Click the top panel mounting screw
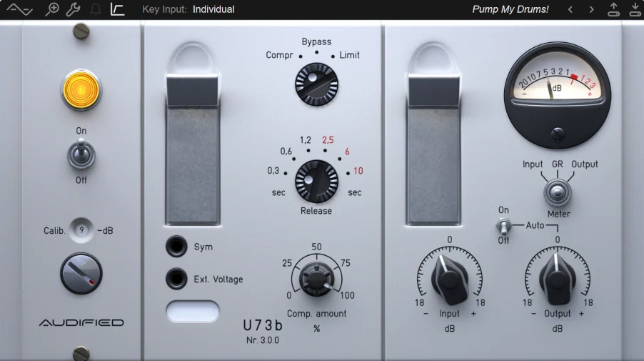 click(81, 31)
